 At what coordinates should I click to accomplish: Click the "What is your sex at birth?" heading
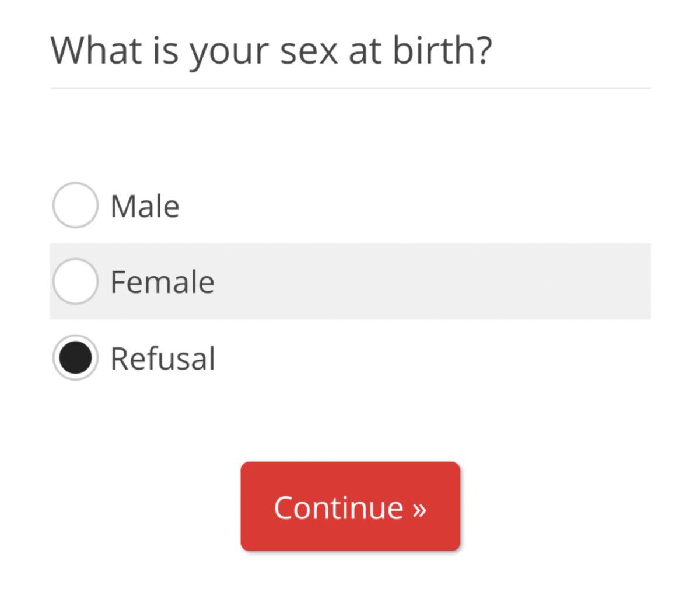271,50
